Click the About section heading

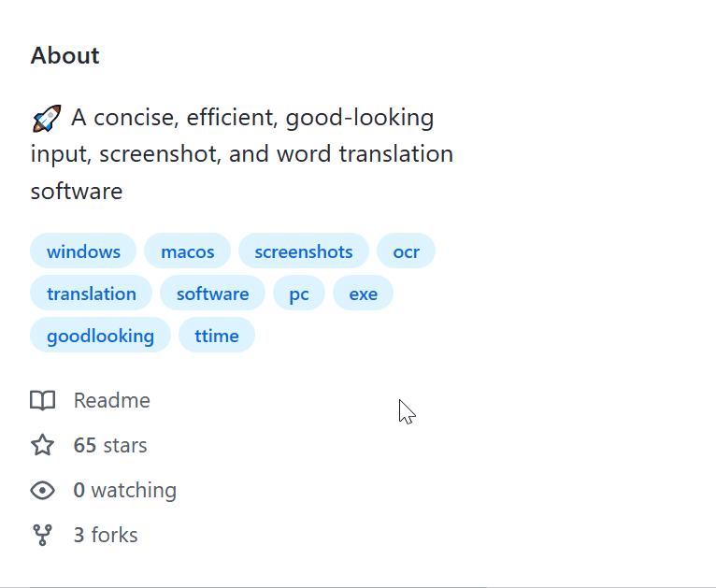click(64, 55)
